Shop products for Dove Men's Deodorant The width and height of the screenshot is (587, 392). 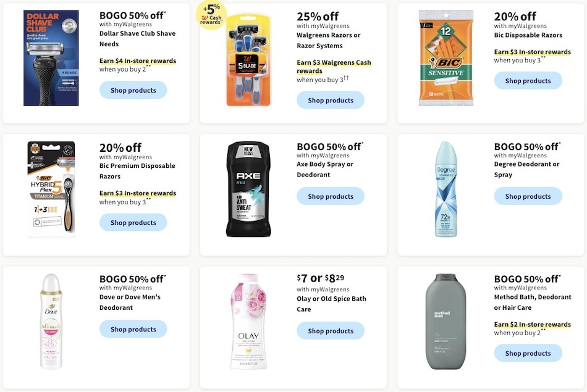click(133, 328)
